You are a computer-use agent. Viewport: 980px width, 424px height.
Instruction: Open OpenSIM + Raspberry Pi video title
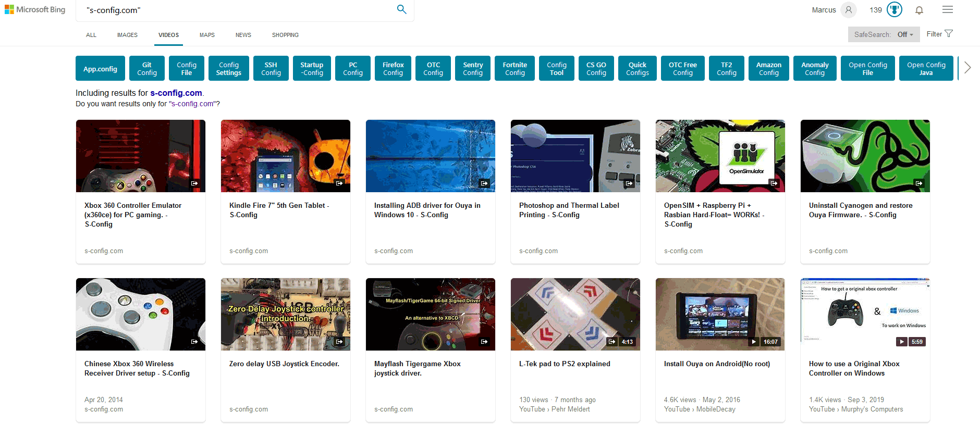(714, 215)
